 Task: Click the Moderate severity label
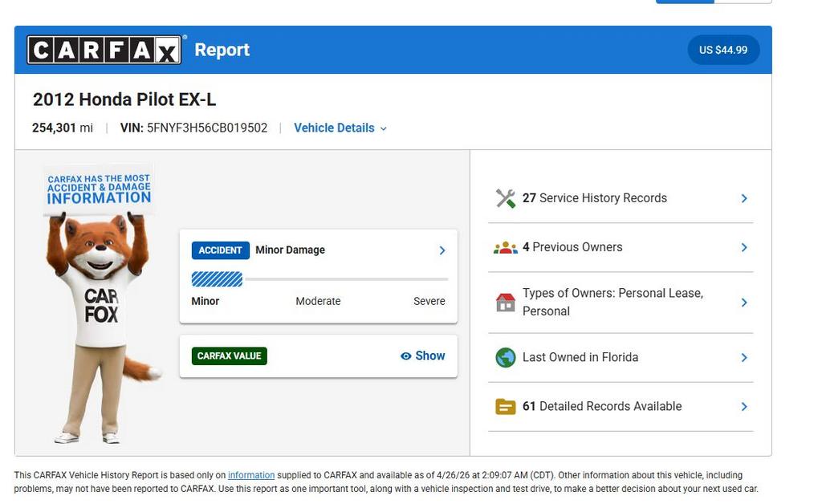[x=318, y=301]
